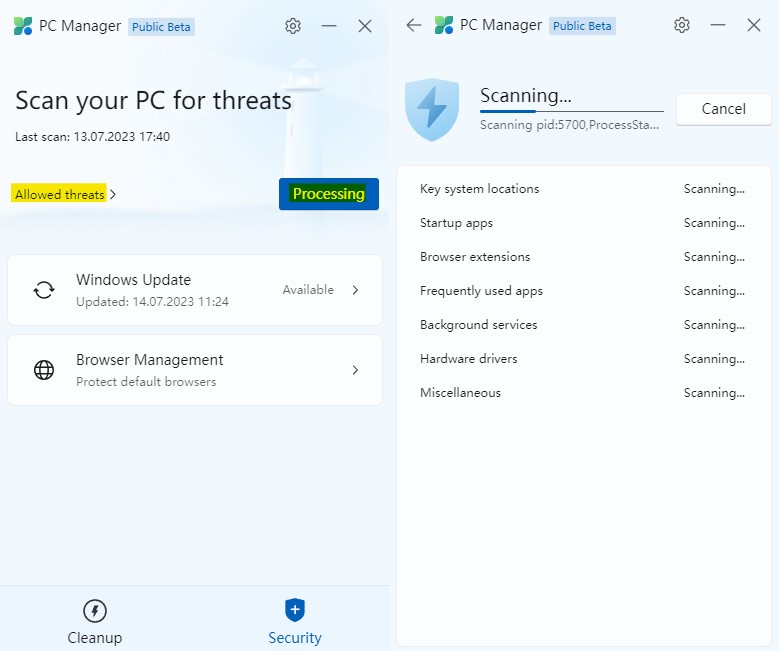Click the Security shield icon
This screenshot has height=651, width=779.
[x=295, y=610]
